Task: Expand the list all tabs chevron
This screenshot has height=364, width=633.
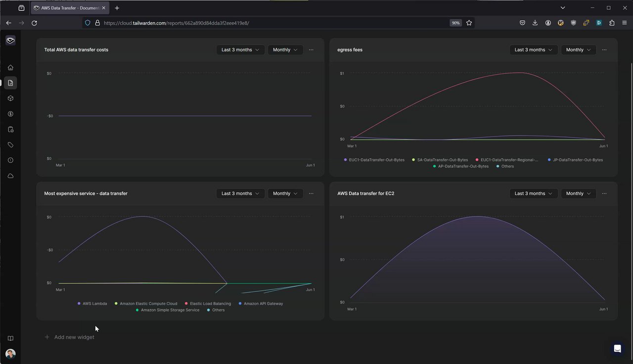Action: 563,8
